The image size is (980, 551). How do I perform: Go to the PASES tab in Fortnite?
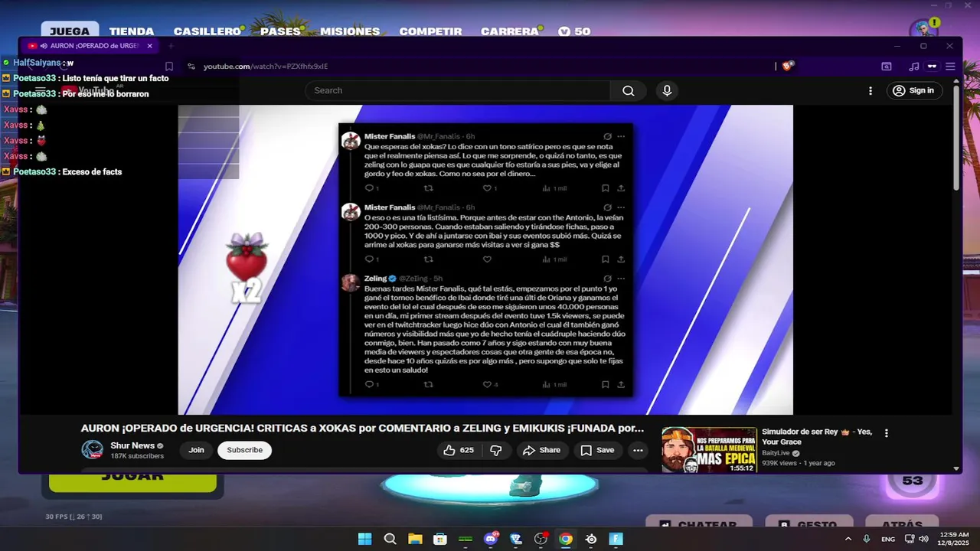coord(280,31)
